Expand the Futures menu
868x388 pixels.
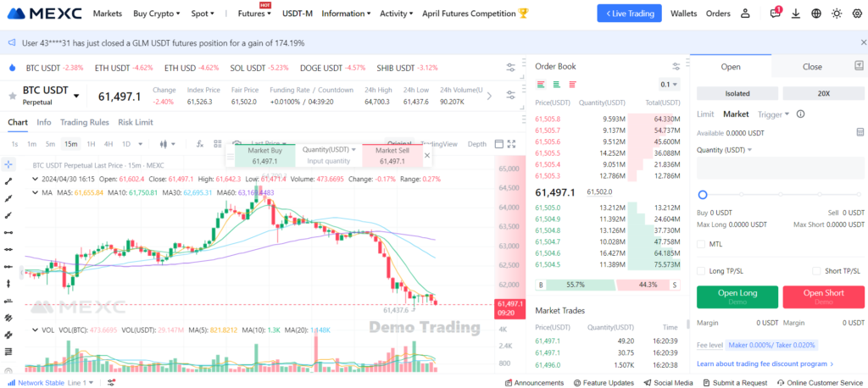(x=254, y=14)
